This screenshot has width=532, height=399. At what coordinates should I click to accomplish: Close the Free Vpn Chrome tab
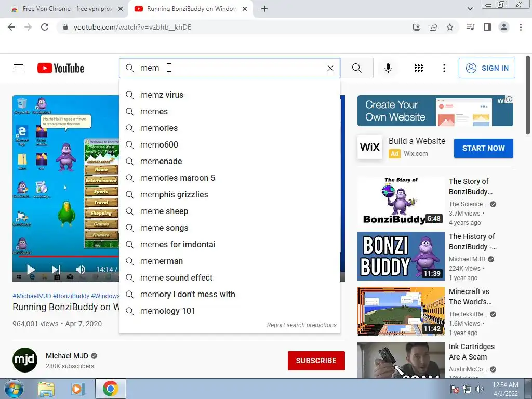121,9
